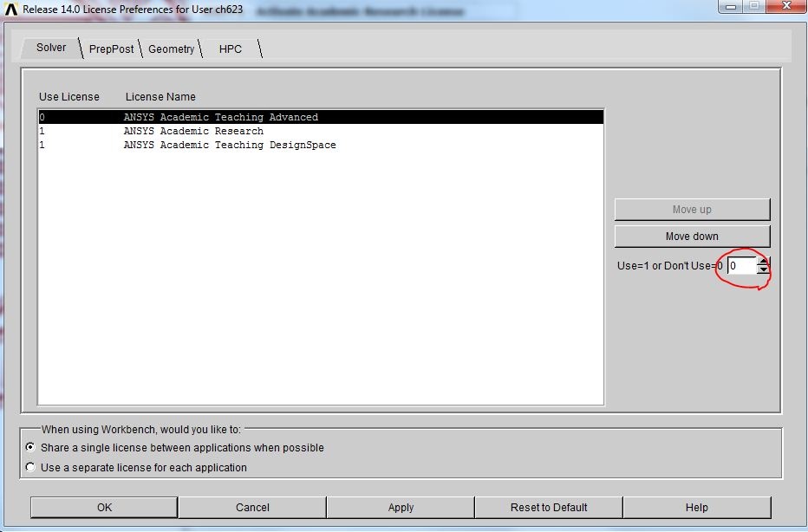Increment the Use license spinner up arrow
Viewport: 808px width, 532px height.
[x=763, y=262]
